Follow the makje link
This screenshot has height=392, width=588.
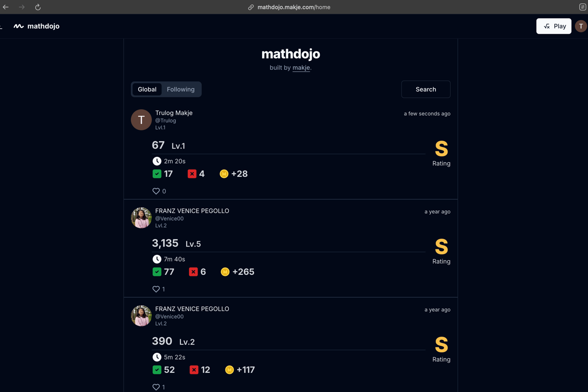point(301,68)
